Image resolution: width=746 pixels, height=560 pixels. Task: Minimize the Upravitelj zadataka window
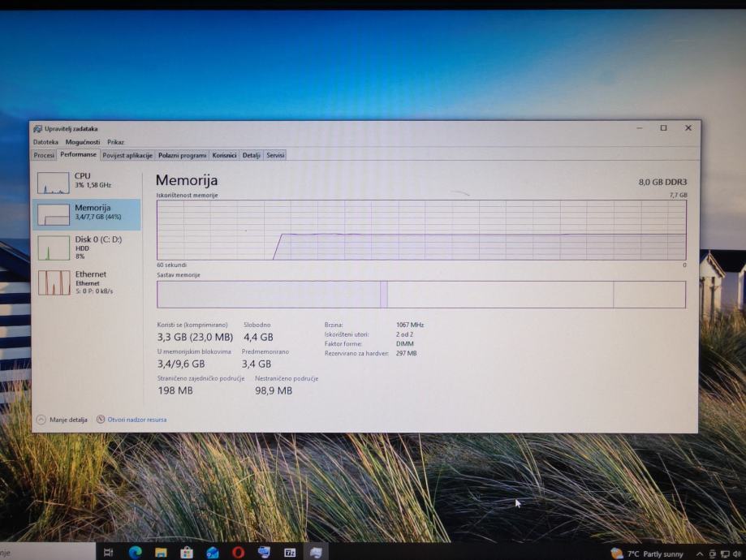coord(640,128)
